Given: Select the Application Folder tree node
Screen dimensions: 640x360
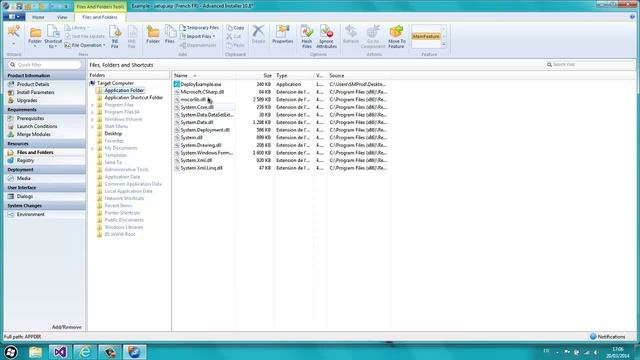Looking at the screenshot, I should (x=124, y=90).
